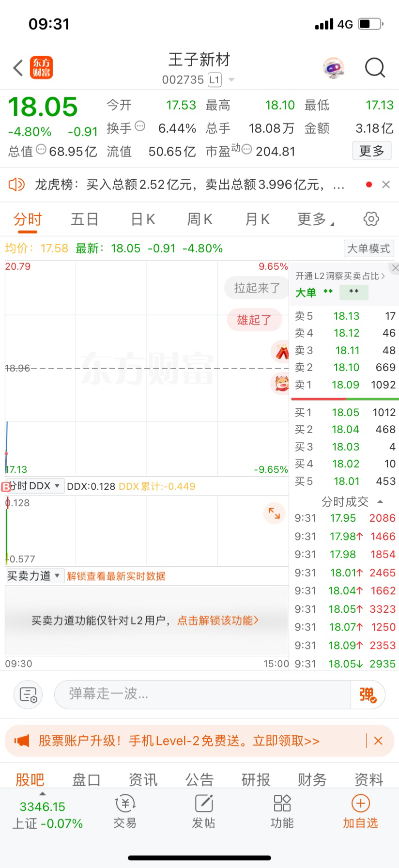Go back with the left arrow
This screenshot has width=399, height=868.
[18, 68]
